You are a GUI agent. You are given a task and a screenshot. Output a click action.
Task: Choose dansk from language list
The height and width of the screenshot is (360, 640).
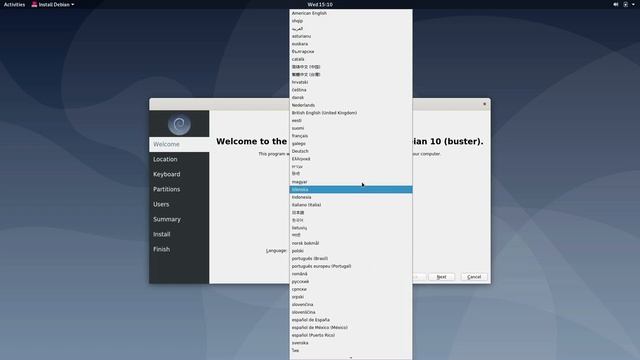pos(351,98)
